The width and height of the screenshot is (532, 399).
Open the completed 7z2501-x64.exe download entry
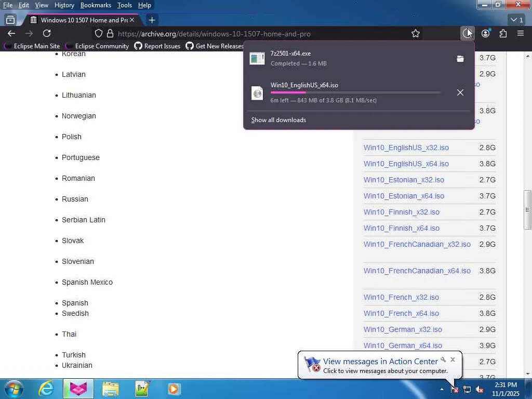pos(348,58)
